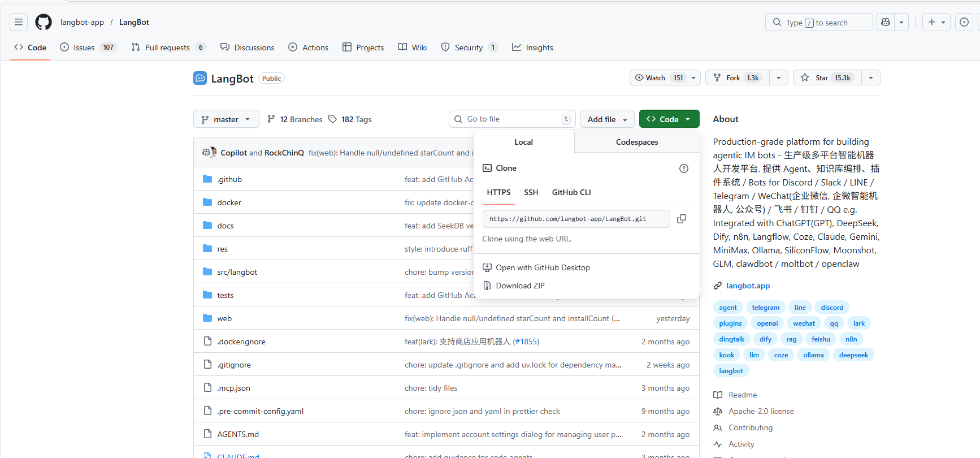Select the GitHub CLI clone option
Screen dimensions: 980x458
(x=571, y=192)
